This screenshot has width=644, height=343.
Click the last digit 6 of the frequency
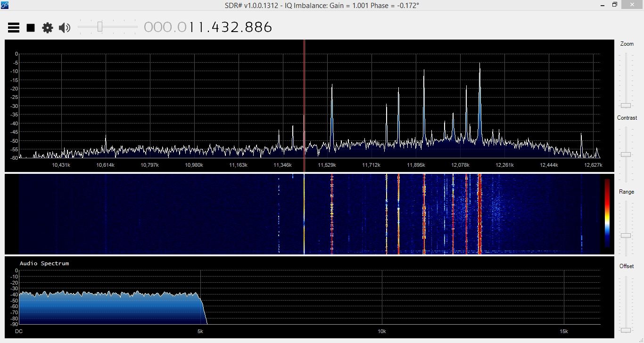267,27
